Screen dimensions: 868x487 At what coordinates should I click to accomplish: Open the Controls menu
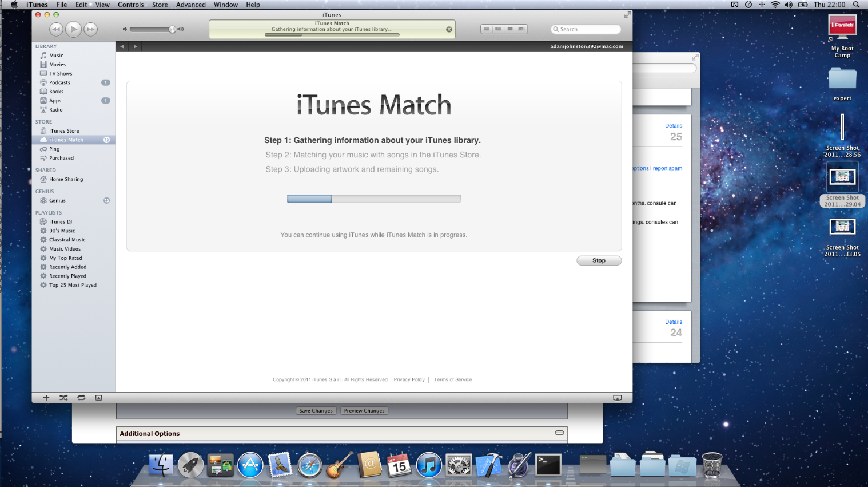(131, 5)
